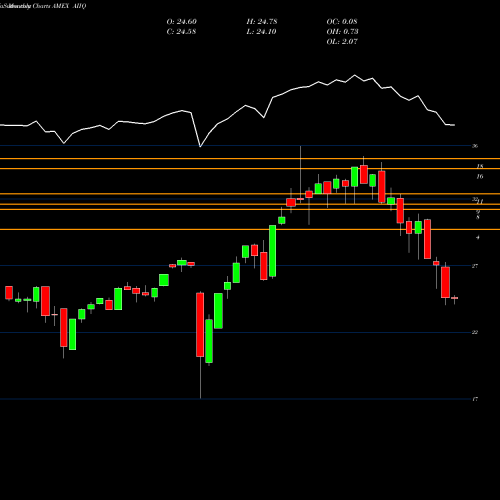This screenshot has height=500, width=500.
Task: Click the 27 price axis label
Action: [475, 266]
